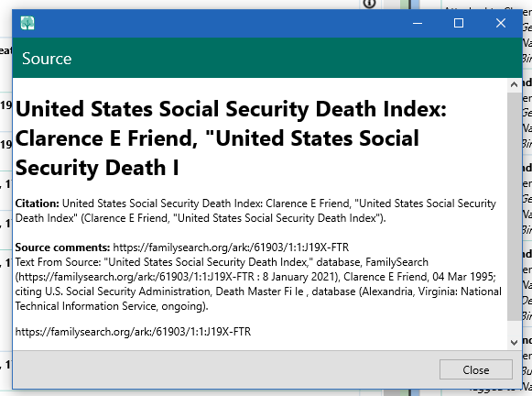Click the bold Source comments label
Image resolution: width=532 pixels, height=396 pixels.
click(62, 247)
